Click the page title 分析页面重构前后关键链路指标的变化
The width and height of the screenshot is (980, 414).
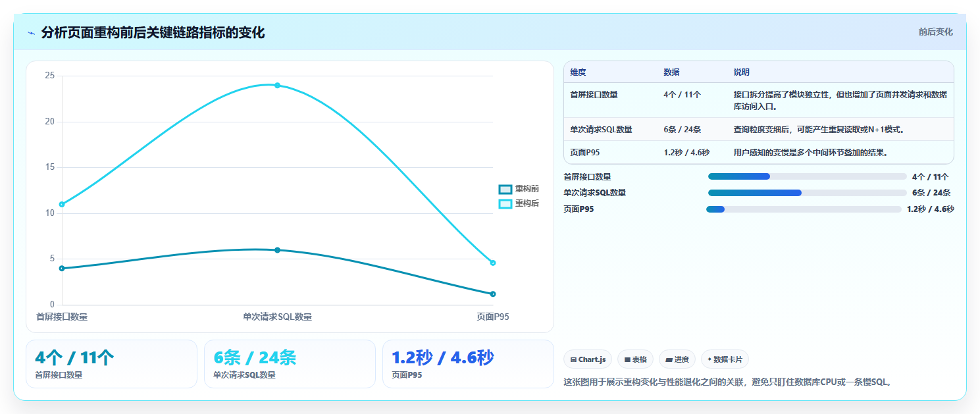click(x=153, y=32)
